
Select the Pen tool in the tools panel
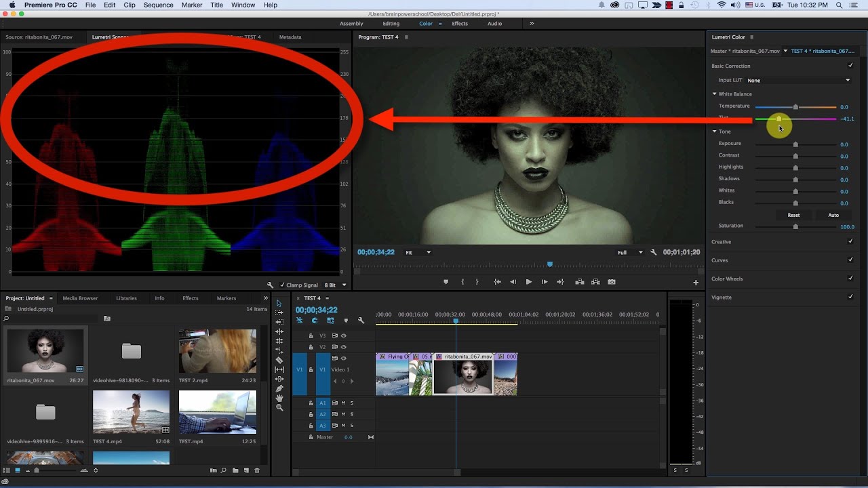point(279,388)
